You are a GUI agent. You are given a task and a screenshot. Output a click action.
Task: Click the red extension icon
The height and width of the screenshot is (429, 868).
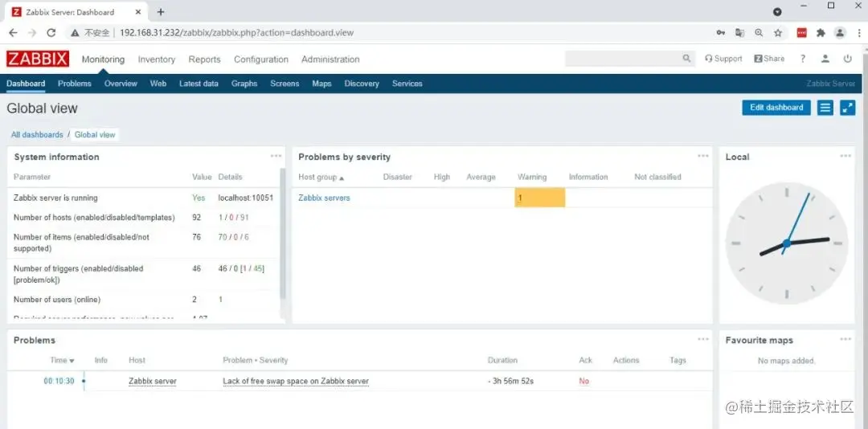[801, 33]
